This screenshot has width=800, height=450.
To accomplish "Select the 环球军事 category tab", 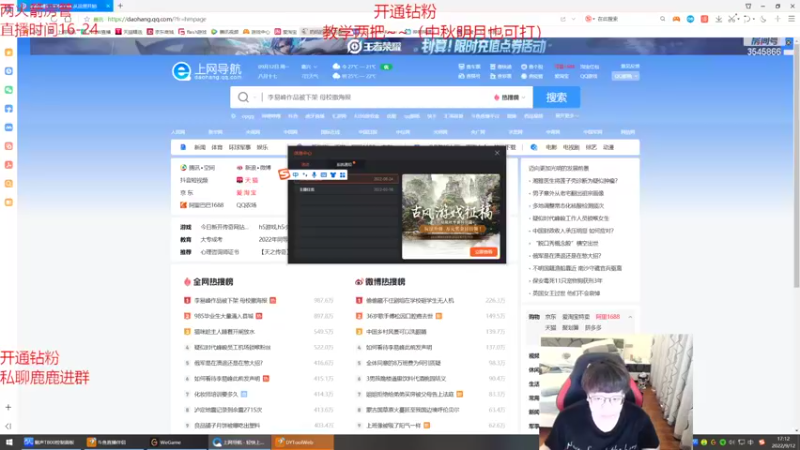I will pyautogui.click(x=239, y=147).
